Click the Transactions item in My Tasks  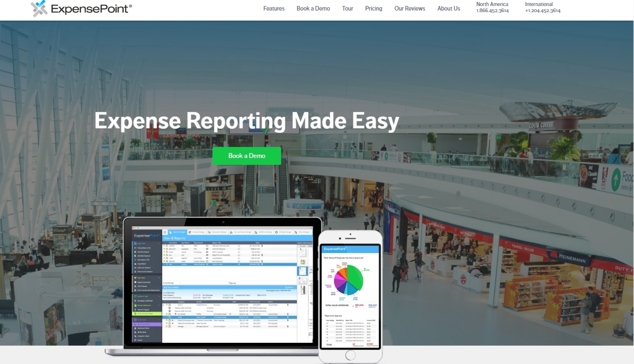142,248
